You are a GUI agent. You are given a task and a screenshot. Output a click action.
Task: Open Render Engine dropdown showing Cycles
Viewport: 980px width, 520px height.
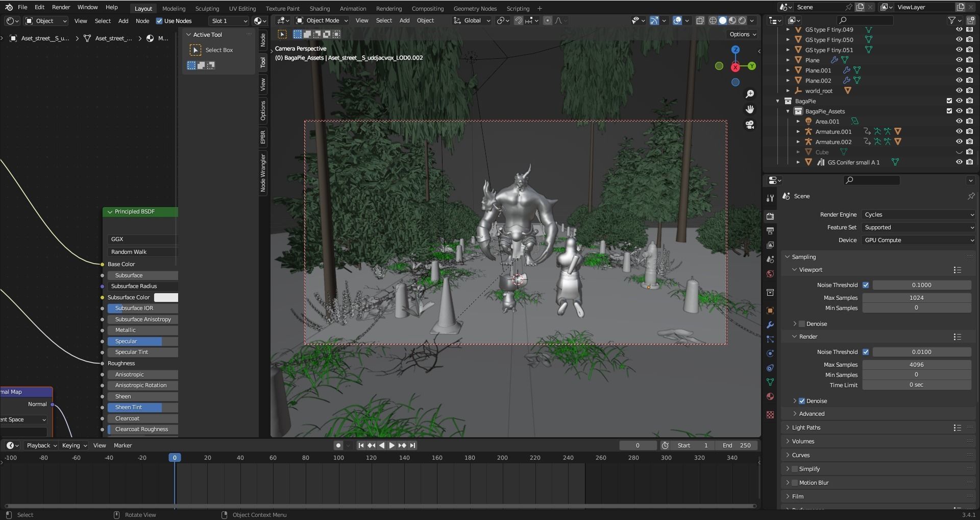point(919,215)
